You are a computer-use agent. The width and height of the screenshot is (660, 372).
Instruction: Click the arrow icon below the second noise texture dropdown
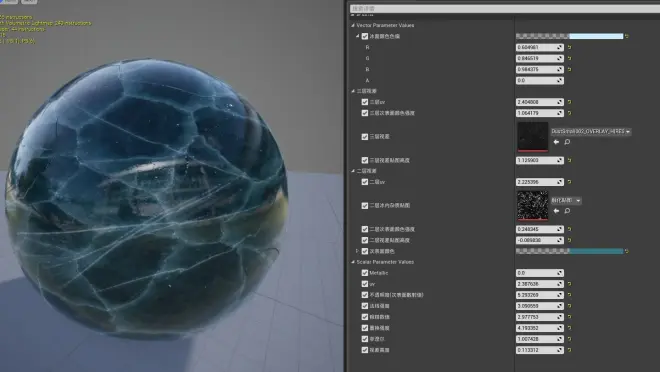[x=556, y=211]
